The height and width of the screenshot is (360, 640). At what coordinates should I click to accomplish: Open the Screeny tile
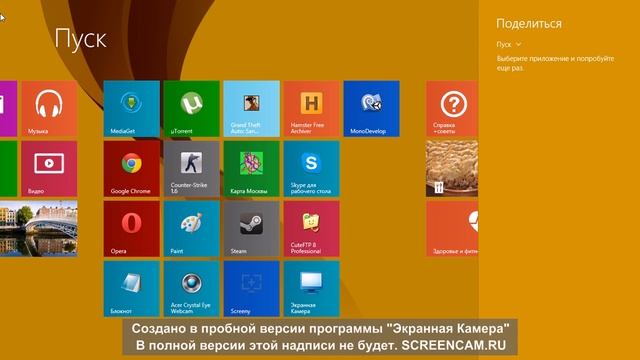click(251, 289)
